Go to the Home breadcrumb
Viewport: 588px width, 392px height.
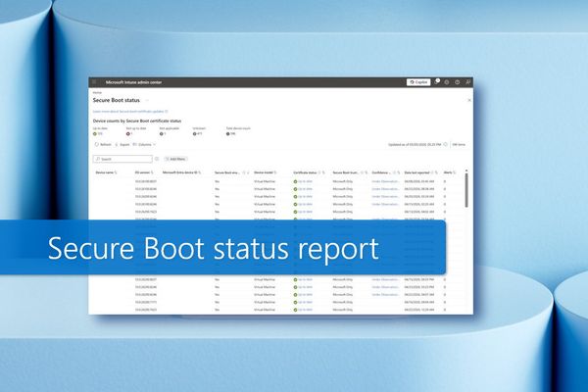point(97,92)
